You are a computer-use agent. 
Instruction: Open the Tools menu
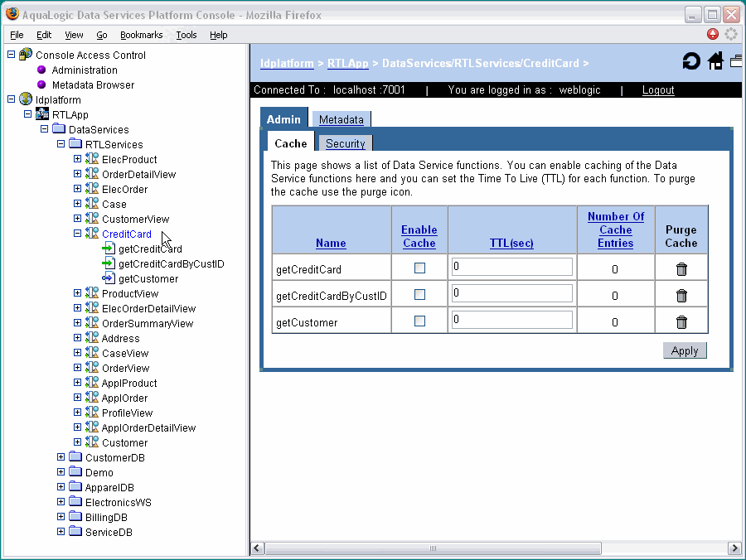click(186, 35)
